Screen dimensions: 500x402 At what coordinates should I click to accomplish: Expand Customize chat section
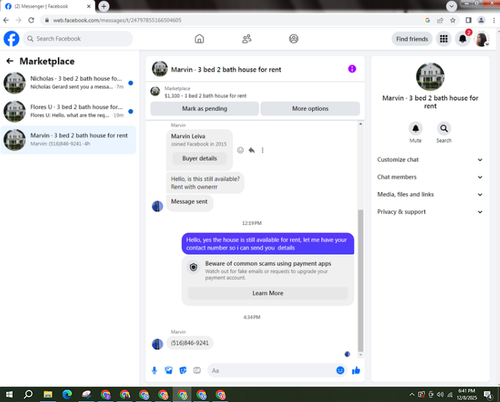click(430, 160)
